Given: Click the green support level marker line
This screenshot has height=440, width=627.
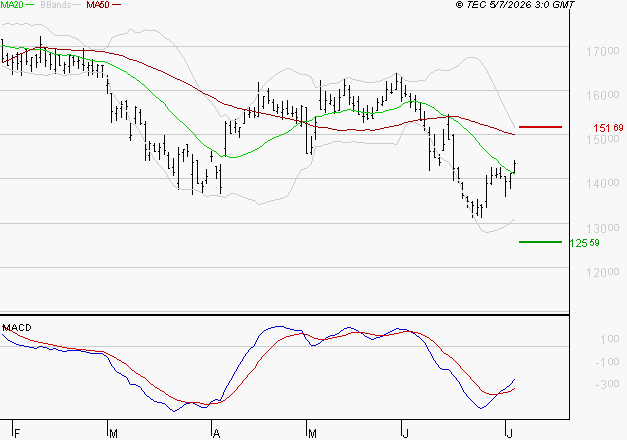Looking at the screenshot, I should tap(540, 242).
